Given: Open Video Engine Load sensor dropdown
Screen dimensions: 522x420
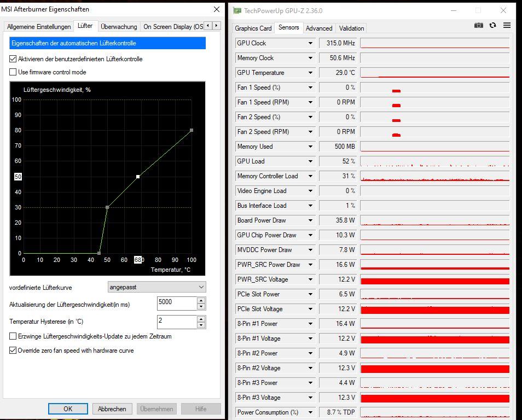Looking at the screenshot, I should click(310, 191).
